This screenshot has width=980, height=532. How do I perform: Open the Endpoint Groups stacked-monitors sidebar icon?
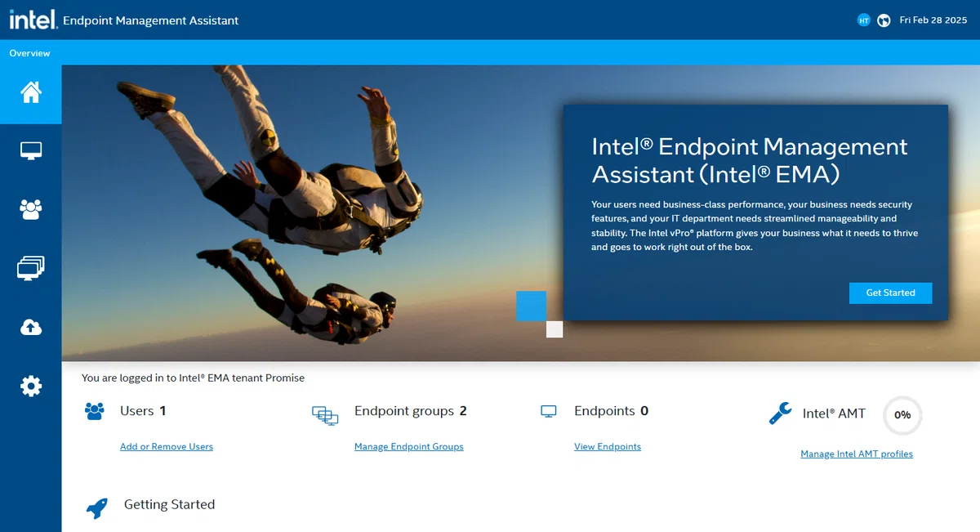[31, 268]
